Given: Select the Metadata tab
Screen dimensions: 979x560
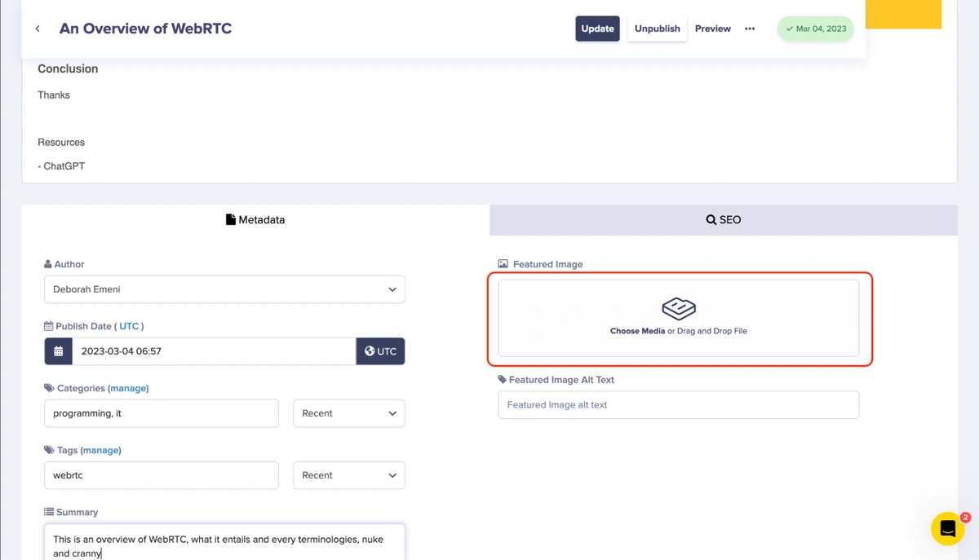Looking at the screenshot, I should (x=255, y=220).
